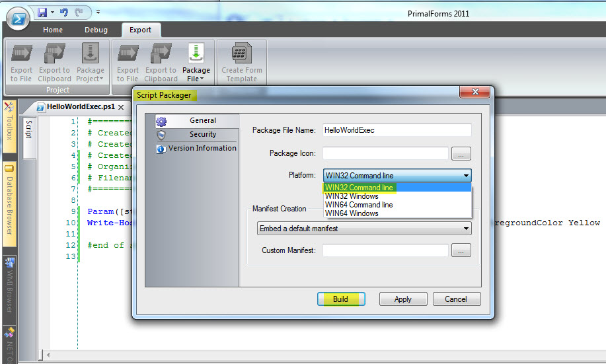Click the Custom Manifest input field
This screenshot has width=606, height=364.
(385, 250)
